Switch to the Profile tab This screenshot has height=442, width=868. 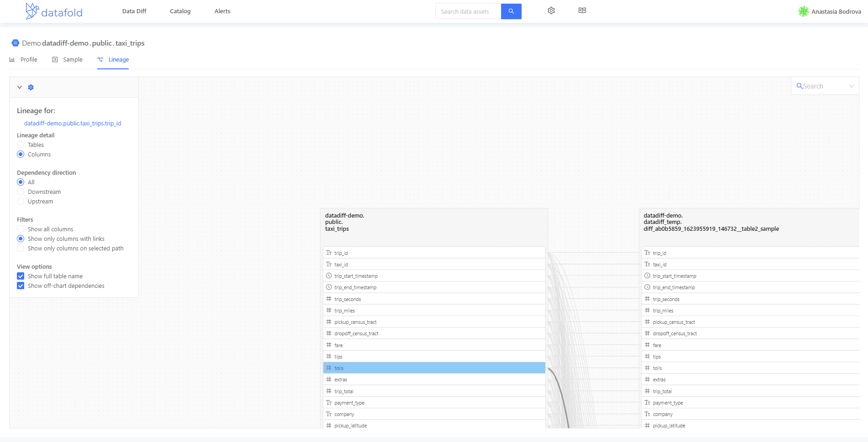pos(23,60)
